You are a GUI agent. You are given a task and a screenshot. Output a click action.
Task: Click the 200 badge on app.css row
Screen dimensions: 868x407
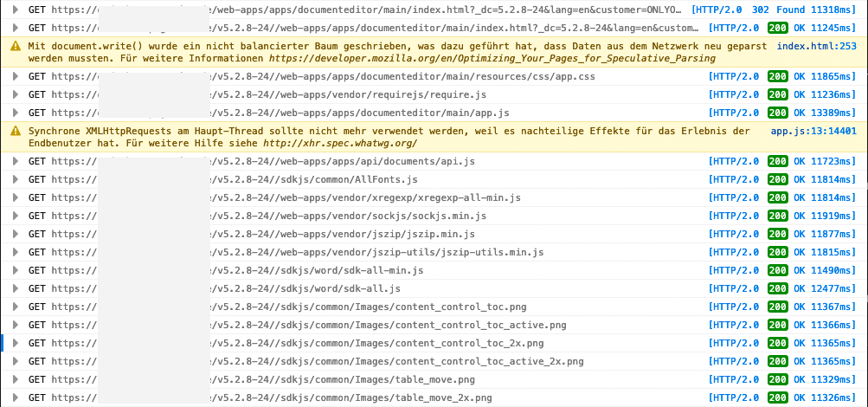click(778, 76)
